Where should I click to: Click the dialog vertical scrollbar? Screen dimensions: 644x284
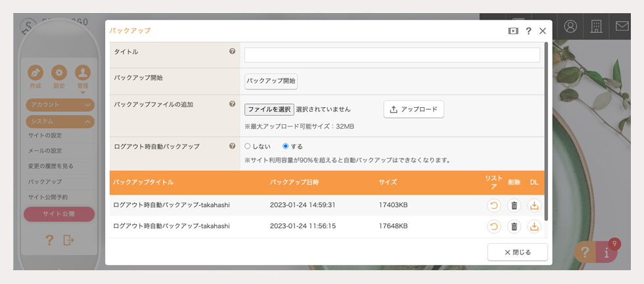[x=546, y=131]
